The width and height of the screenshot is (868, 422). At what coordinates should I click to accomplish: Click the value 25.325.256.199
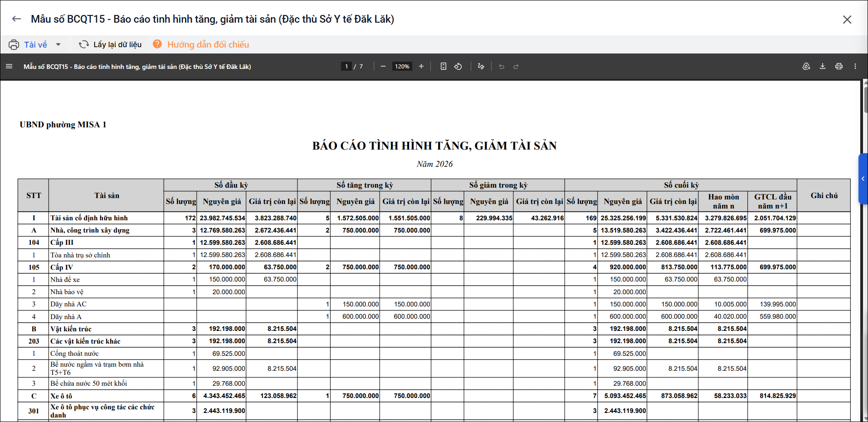click(x=623, y=218)
